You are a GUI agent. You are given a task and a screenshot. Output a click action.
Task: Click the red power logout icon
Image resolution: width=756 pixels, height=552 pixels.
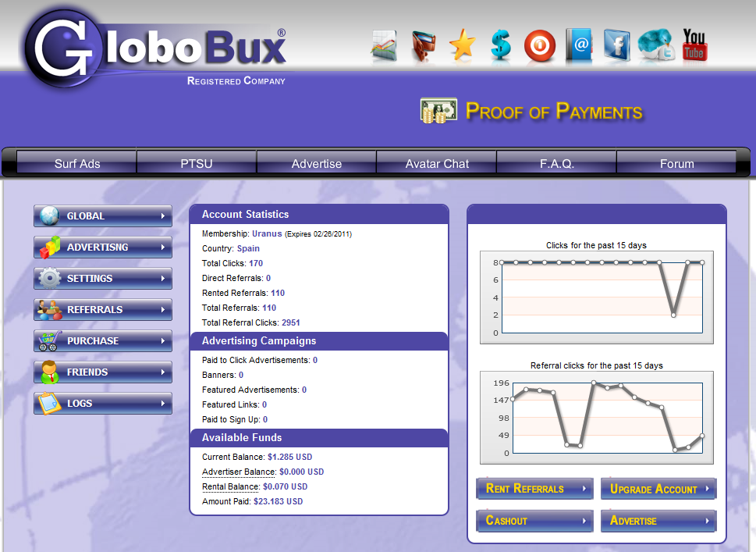(x=540, y=46)
